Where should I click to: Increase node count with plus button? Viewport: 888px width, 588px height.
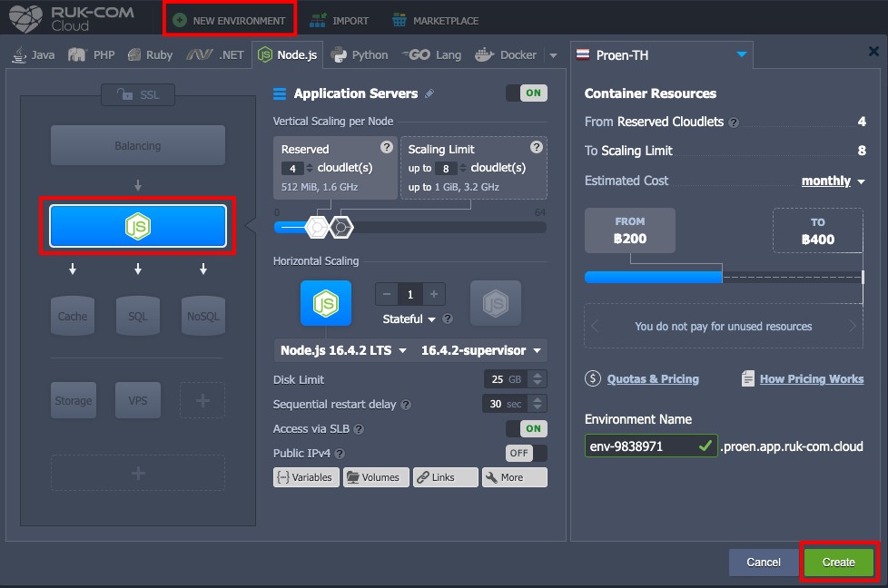coord(434,294)
